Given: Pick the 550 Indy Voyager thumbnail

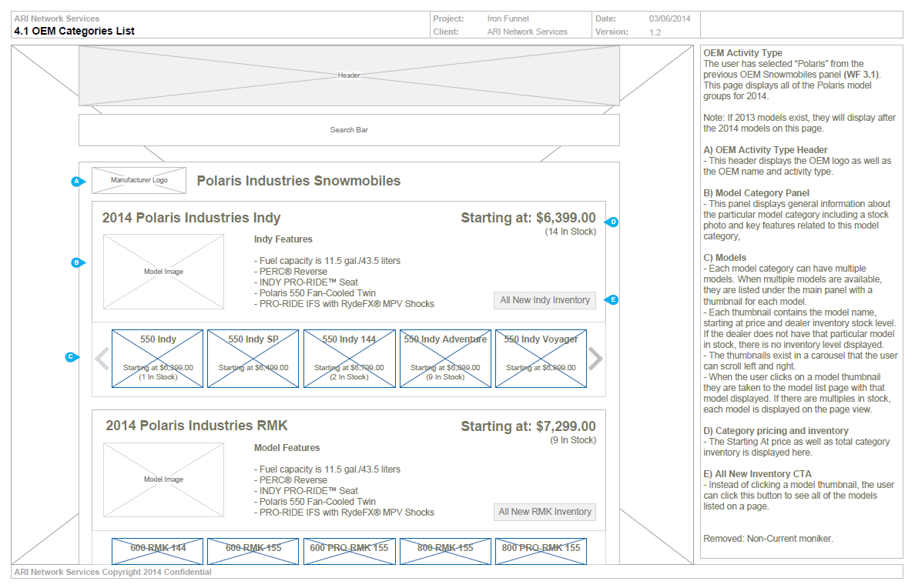Looking at the screenshot, I should tap(541, 359).
